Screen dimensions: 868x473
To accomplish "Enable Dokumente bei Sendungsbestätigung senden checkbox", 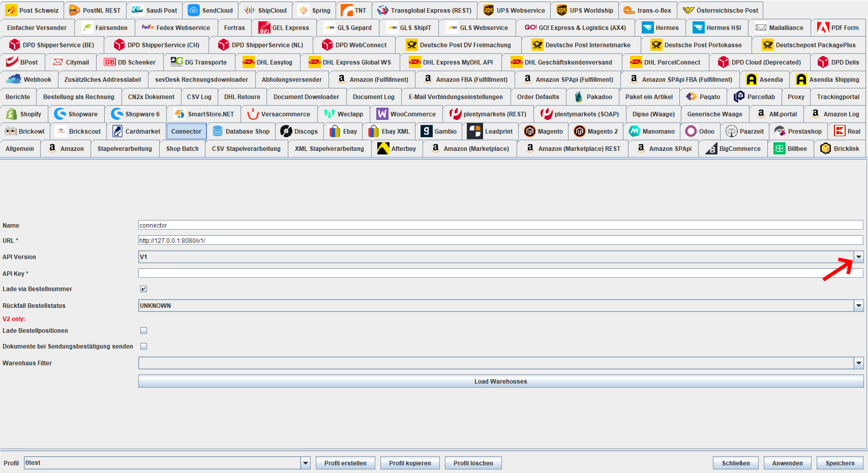I will [144, 346].
